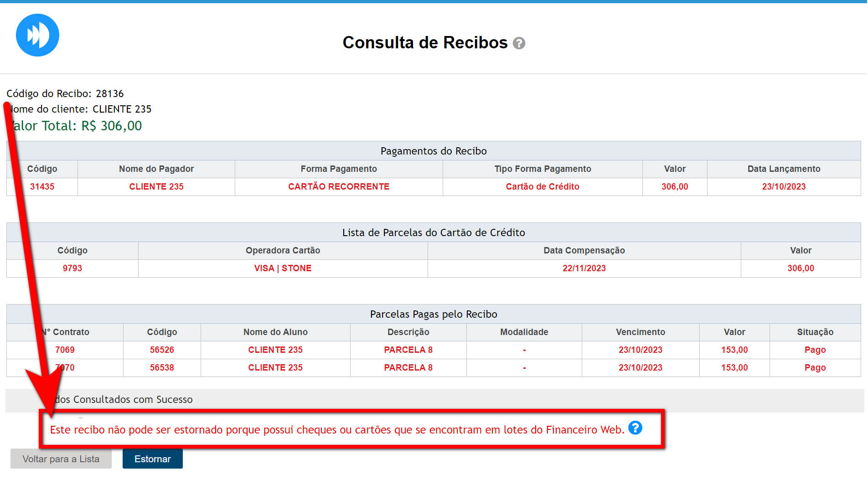Click the Situação column header

pyautogui.click(x=815, y=332)
